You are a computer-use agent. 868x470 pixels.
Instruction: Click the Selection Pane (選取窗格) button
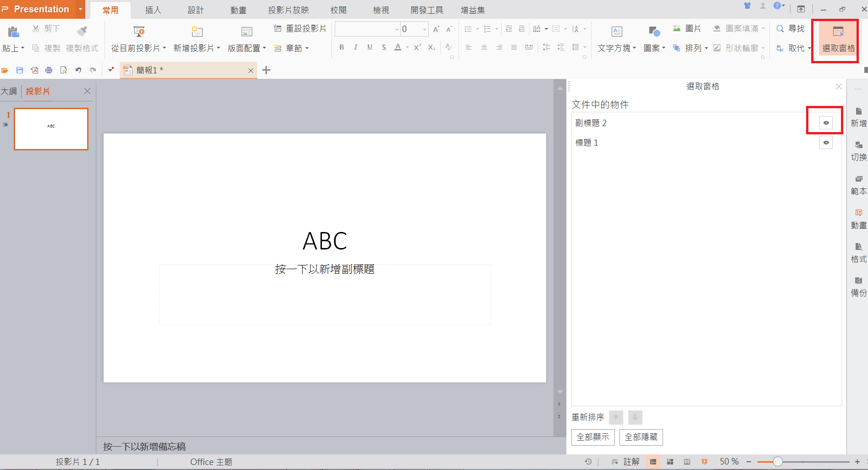point(838,39)
